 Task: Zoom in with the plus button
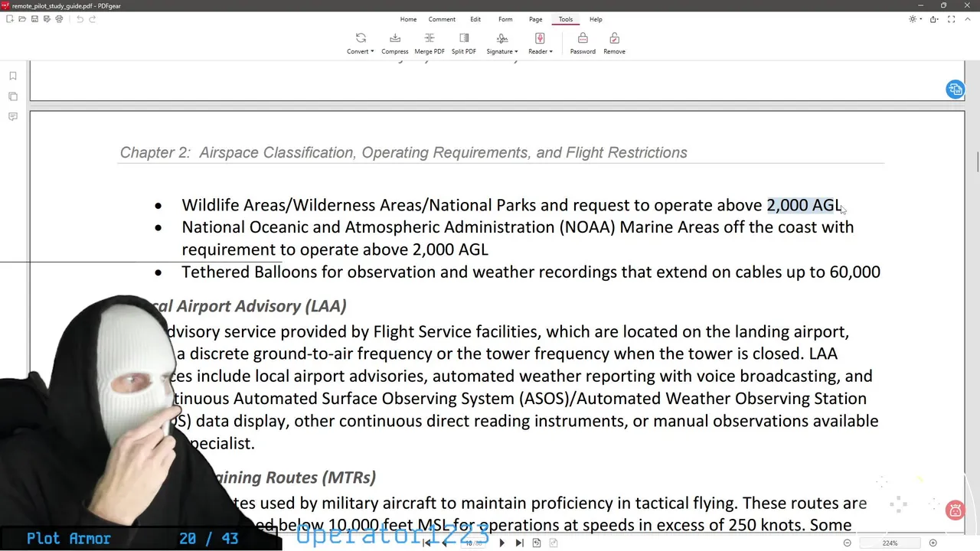click(x=933, y=543)
